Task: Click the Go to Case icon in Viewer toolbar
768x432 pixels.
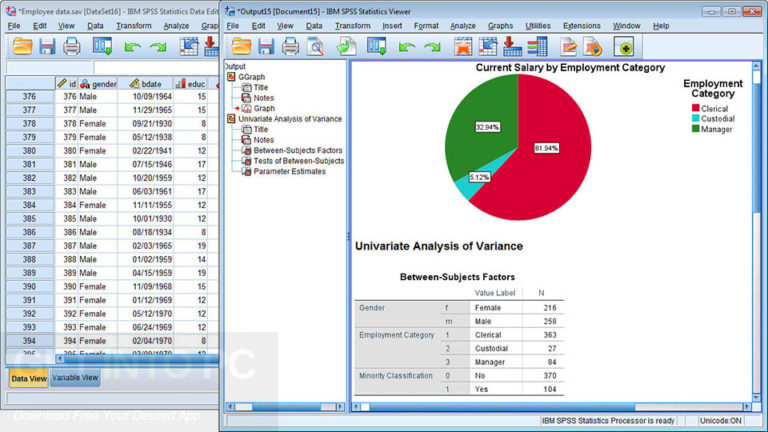Action: [x=488, y=47]
